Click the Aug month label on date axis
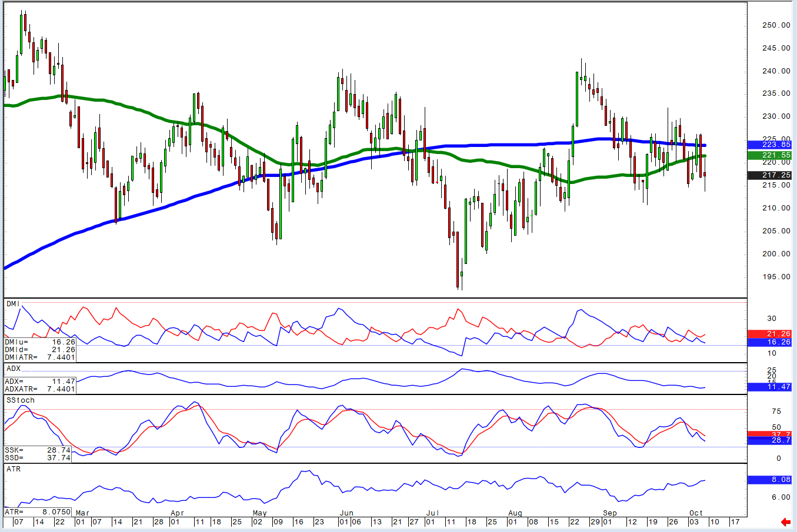Screen dimensions: 797x532 point(515,513)
